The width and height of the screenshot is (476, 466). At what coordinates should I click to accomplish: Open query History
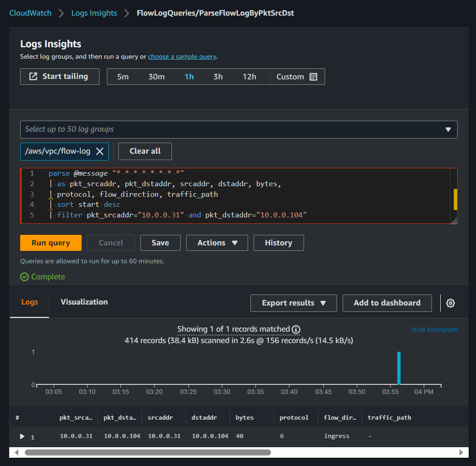click(278, 243)
